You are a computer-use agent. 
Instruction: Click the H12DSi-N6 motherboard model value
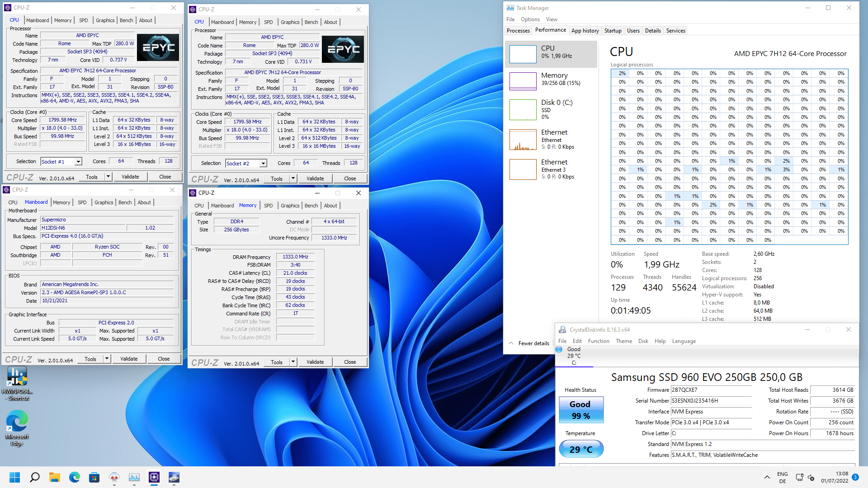83,228
